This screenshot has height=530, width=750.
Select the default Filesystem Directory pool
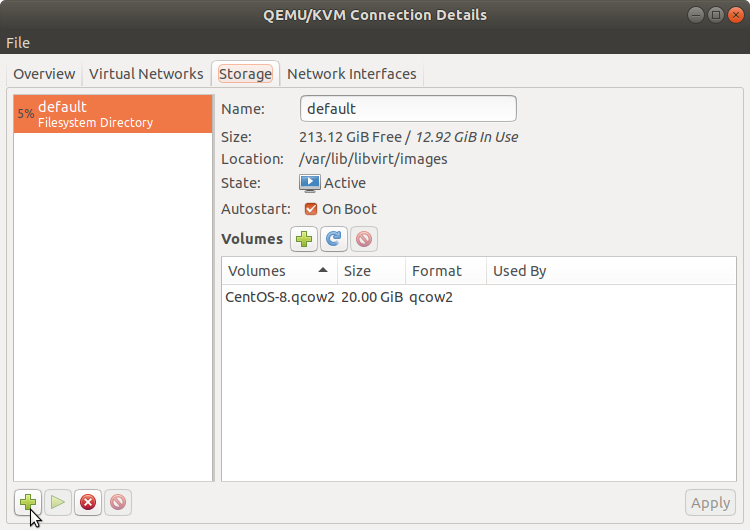[113, 114]
